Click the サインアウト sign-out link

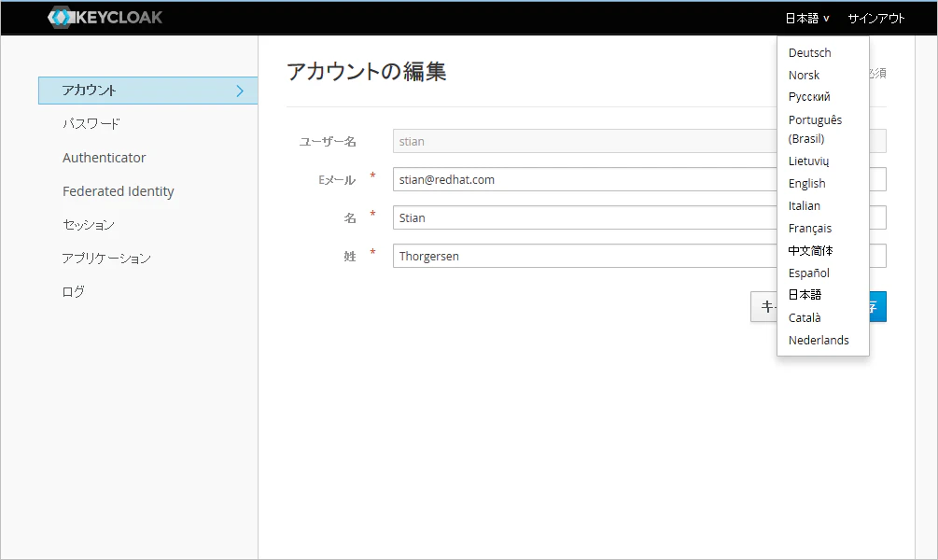point(875,19)
